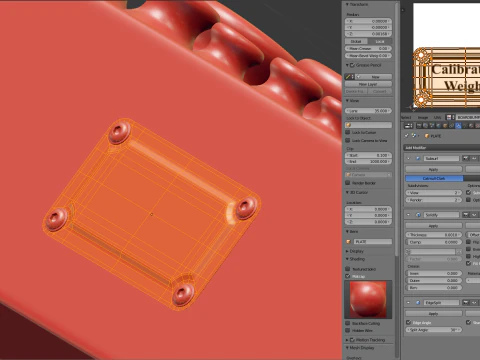This screenshot has width=480, height=360.
Task: Open the Image menu in UV editor
Action: pyautogui.click(x=423, y=117)
